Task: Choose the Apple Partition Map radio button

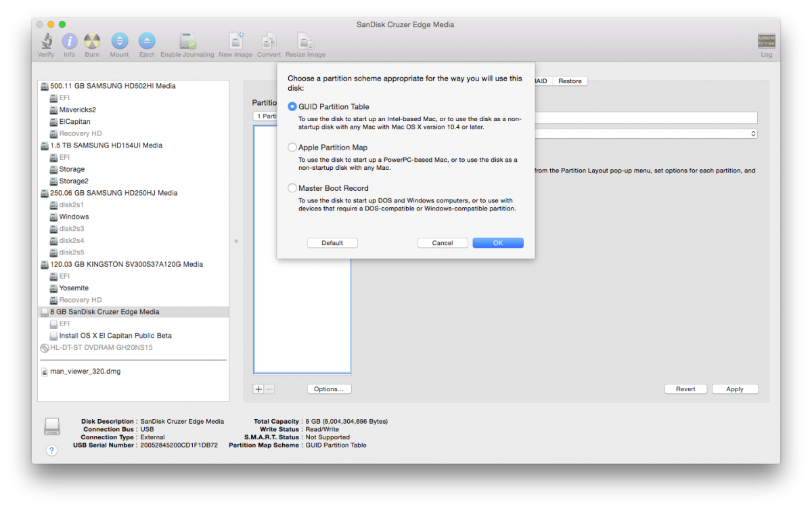Action: click(292, 148)
